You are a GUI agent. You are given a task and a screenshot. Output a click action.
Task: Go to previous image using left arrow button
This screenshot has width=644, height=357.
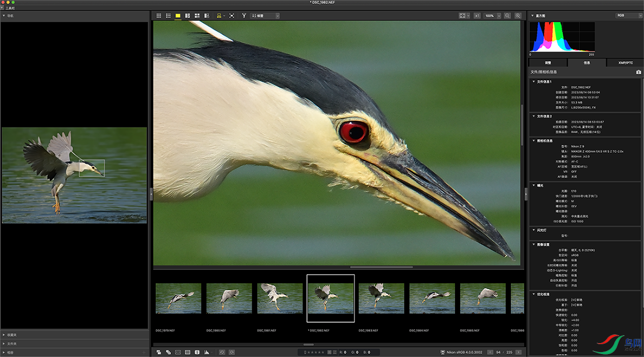pyautogui.click(x=490, y=352)
